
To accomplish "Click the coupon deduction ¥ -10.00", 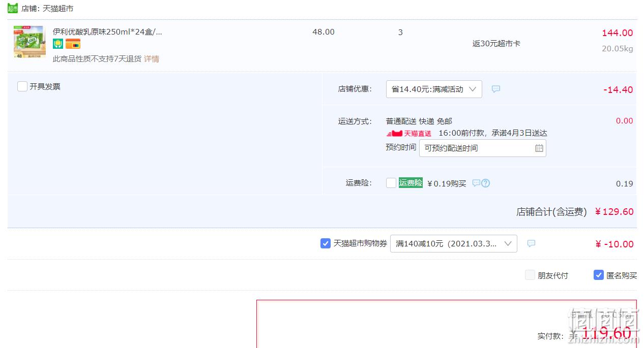I will click(x=614, y=244).
